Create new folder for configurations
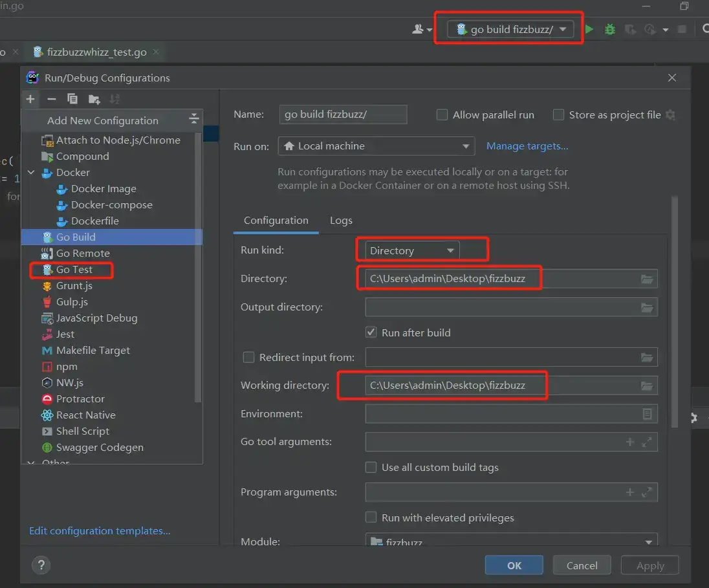The height and width of the screenshot is (588, 709). pos(94,99)
